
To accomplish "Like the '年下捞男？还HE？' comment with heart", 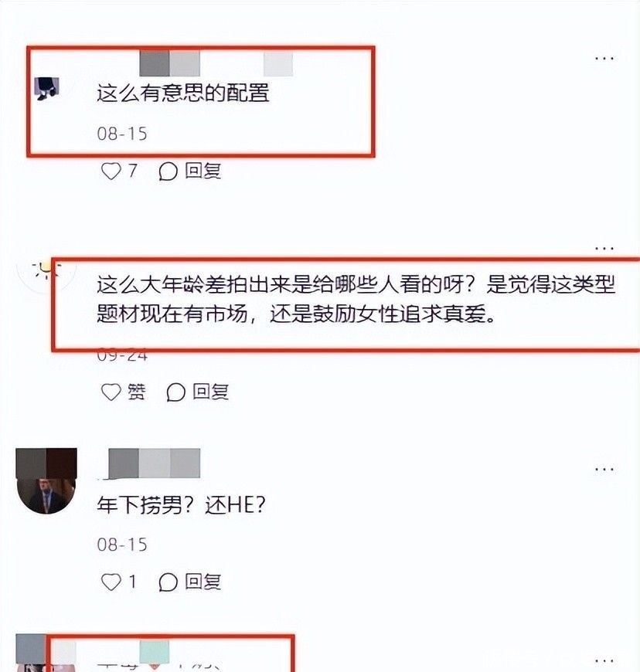I will (111, 582).
